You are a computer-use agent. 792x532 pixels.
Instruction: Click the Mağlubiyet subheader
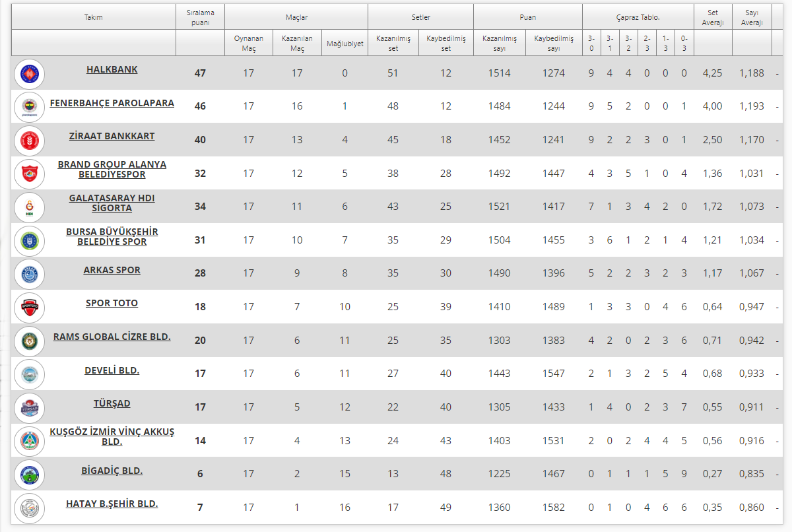coord(345,44)
